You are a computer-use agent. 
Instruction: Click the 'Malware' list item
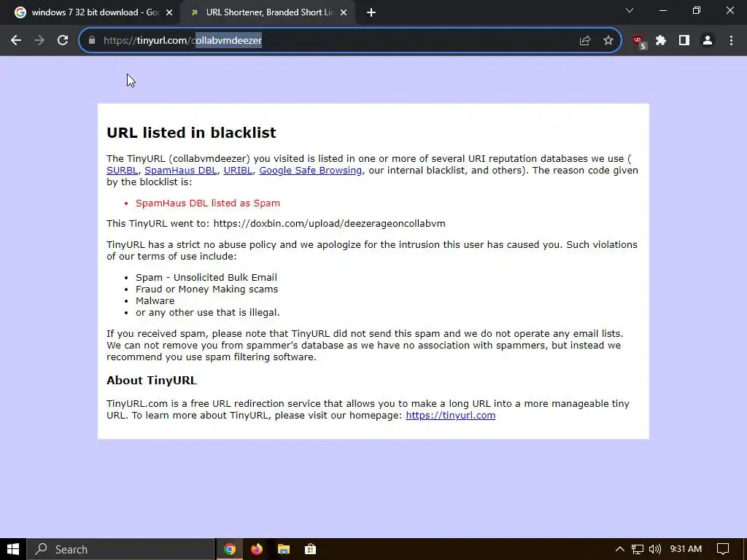click(155, 301)
